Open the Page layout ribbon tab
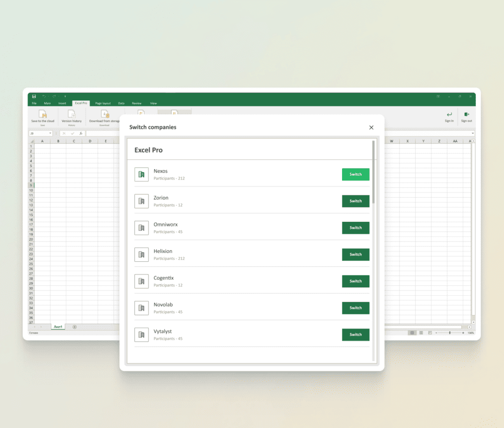504x428 pixels. [103, 103]
